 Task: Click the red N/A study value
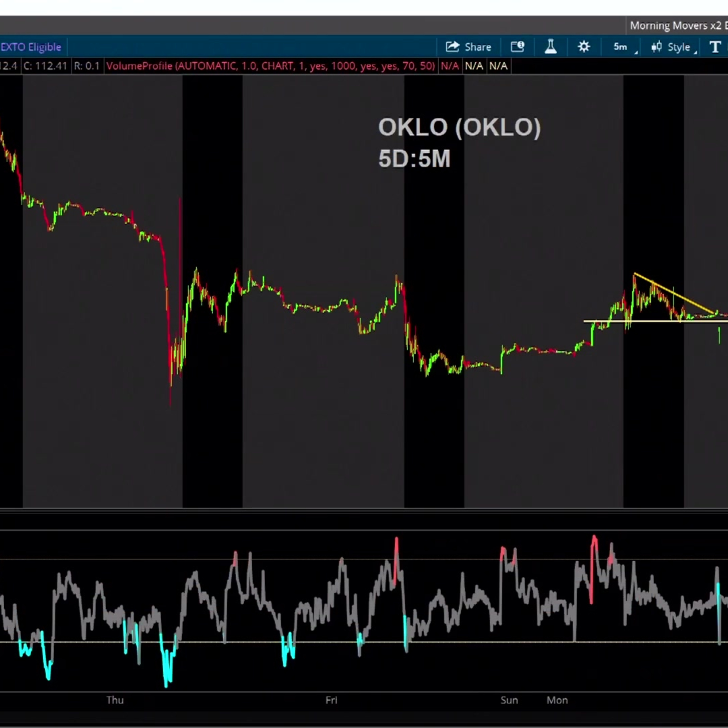click(x=449, y=66)
